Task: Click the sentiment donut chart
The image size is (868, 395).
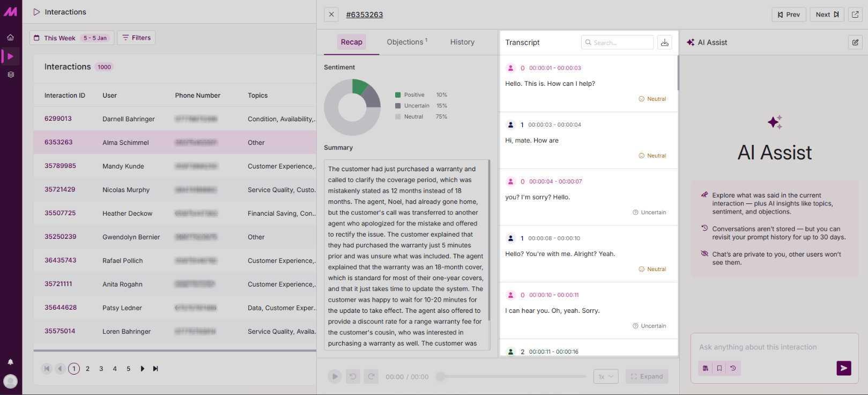Action: coord(352,107)
